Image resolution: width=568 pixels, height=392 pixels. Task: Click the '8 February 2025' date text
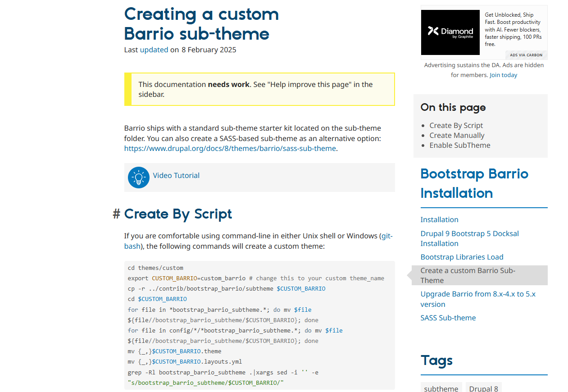(x=209, y=50)
